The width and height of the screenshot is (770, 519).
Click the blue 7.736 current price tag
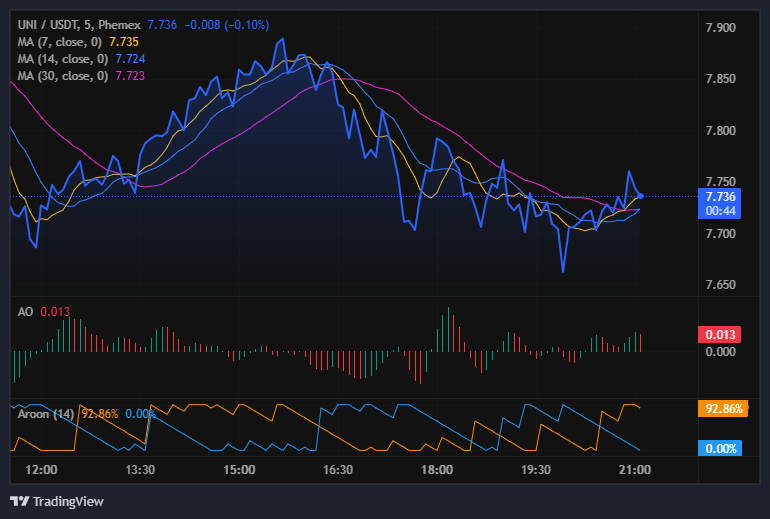(720, 197)
